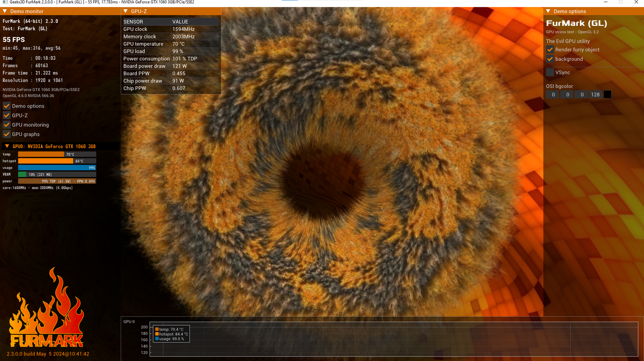The image size is (644, 361).
Task: Click the OSI bgcolor black color swatch
Action: (x=607, y=95)
